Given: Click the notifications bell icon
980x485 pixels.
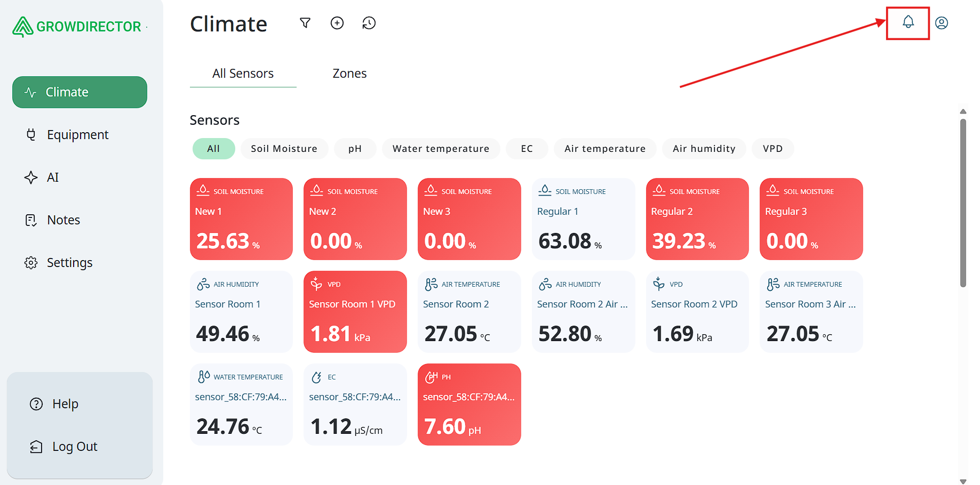Looking at the screenshot, I should pos(908,22).
